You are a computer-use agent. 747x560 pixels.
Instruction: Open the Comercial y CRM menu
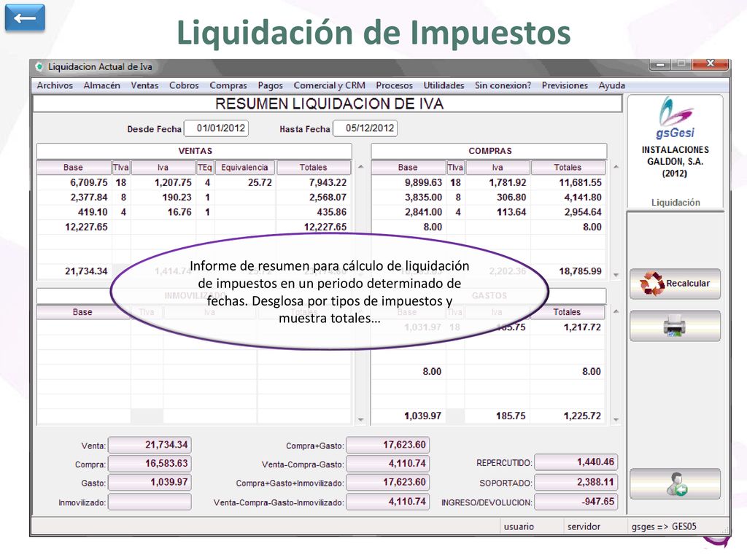[x=329, y=85]
